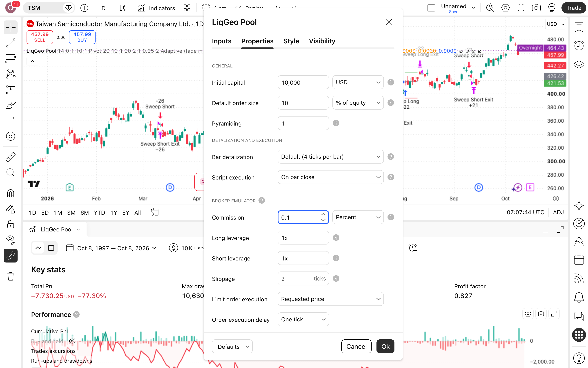Open the Fibonacci retracement tool
The width and height of the screenshot is (588, 368).
coord(11,58)
